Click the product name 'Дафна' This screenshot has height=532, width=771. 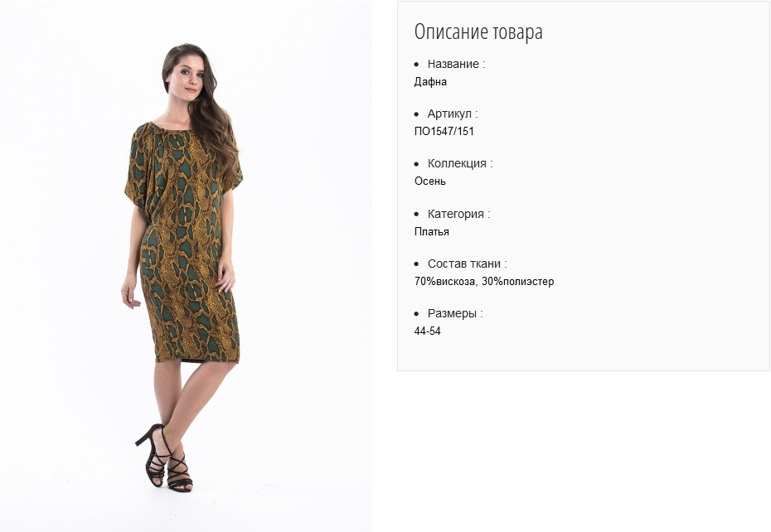(x=430, y=81)
